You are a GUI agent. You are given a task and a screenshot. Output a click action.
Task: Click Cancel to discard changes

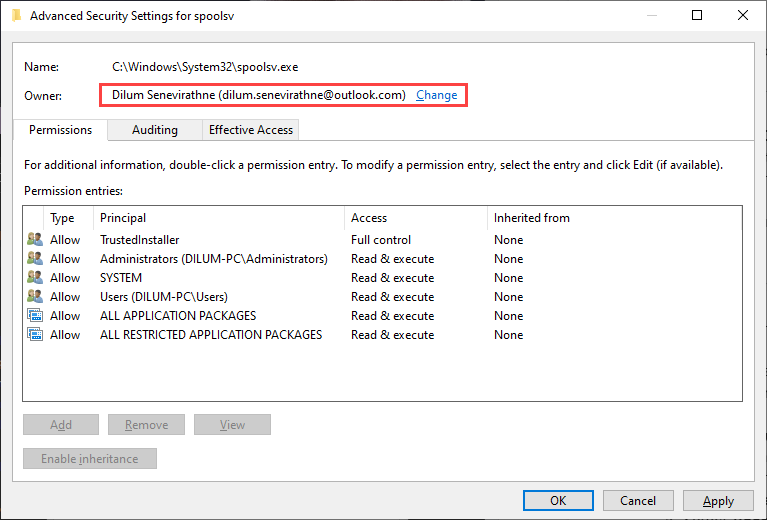click(638, 501)
